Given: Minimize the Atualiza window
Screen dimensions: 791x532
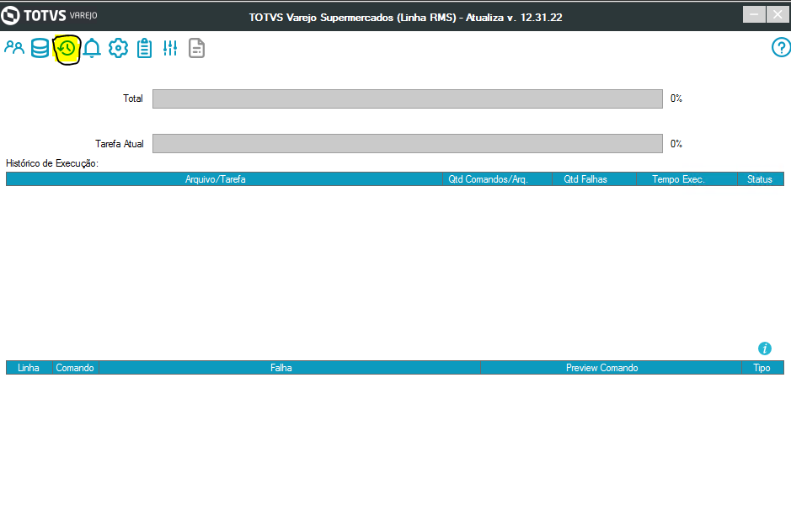Looking at the screenshot, I should coord(754,14).
